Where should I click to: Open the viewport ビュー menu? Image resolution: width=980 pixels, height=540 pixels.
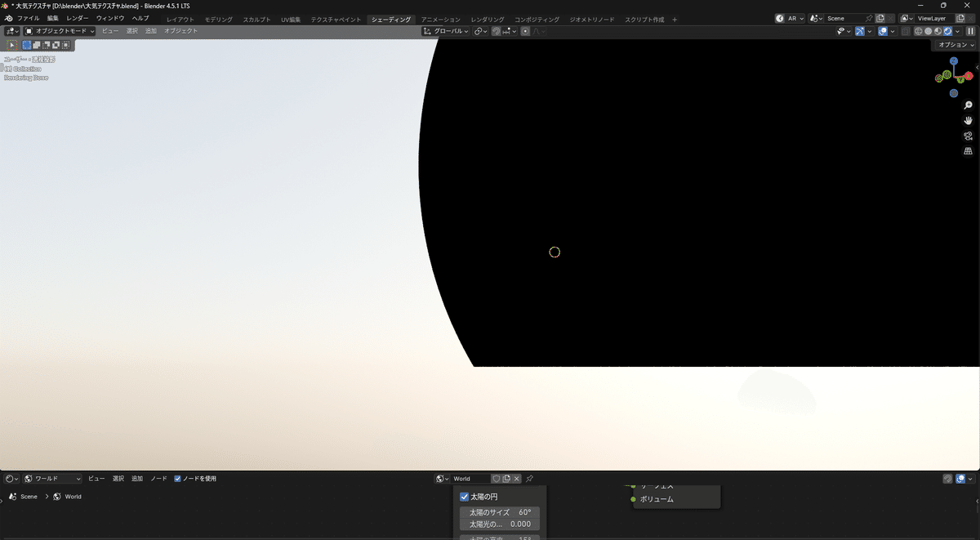110,31
